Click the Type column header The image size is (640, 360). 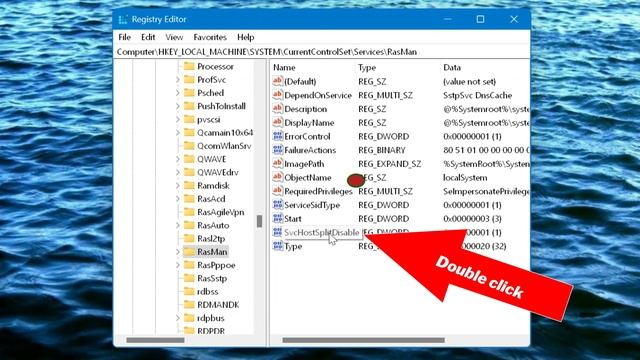pos(367,67)
